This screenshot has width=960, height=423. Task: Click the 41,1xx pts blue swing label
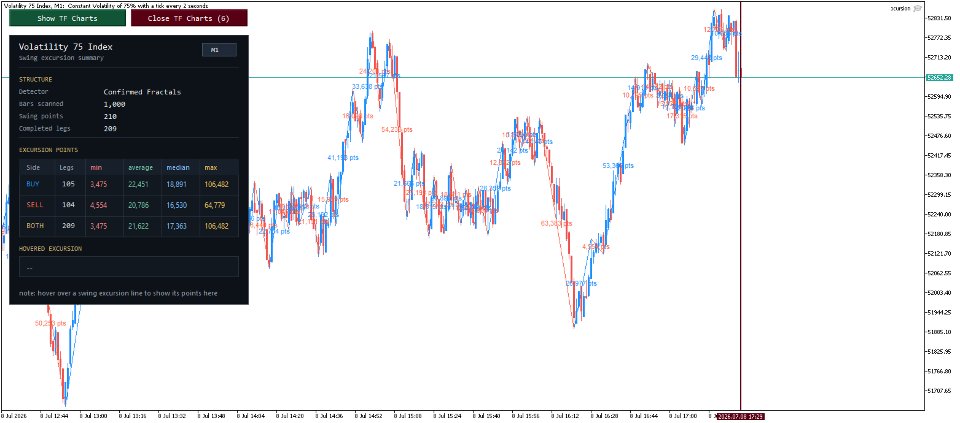pos(343,157)
